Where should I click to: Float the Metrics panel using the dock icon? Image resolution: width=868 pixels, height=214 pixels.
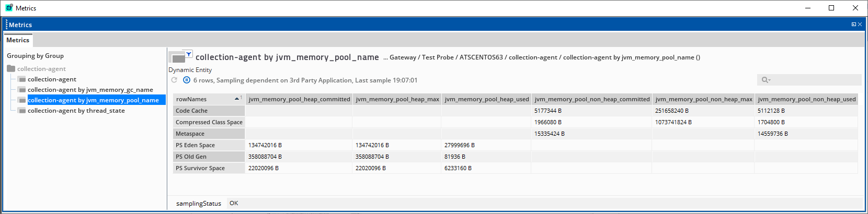click(x=853, y=25)
